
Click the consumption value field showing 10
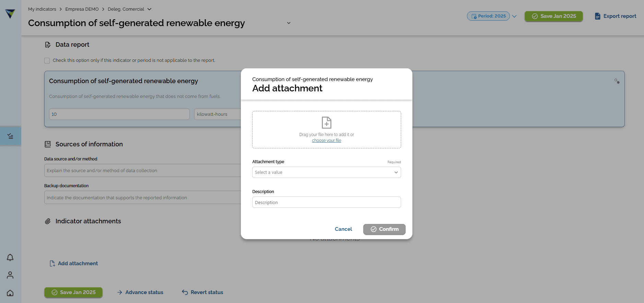pyautogui.click(x=119, y=114)
